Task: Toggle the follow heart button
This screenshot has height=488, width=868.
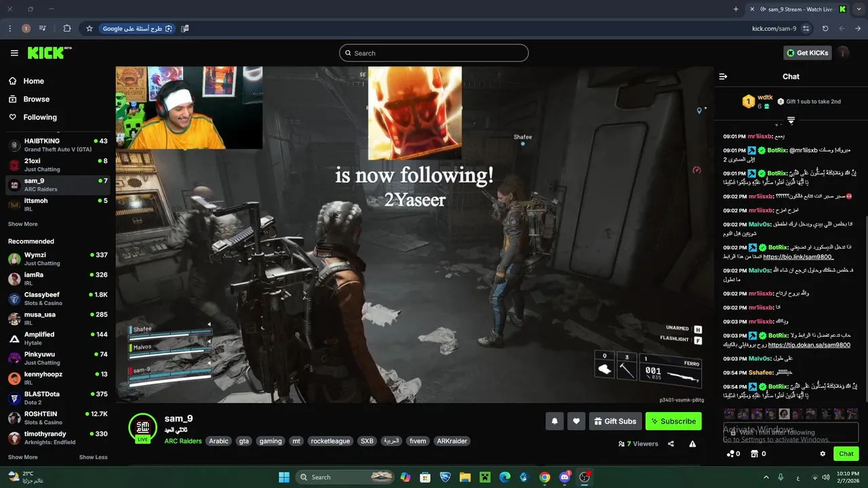Action: click(576, 421)
